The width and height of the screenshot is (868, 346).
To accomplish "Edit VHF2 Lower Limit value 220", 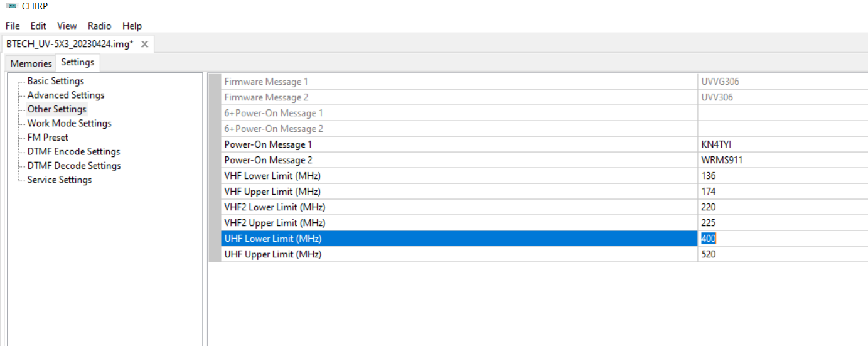I will point(783,207).
